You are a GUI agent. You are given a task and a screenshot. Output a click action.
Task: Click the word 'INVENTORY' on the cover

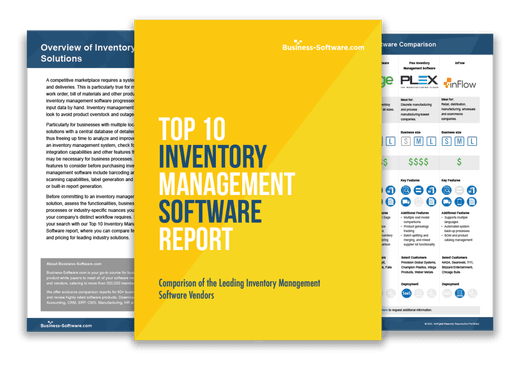click(x=212, y=156)
